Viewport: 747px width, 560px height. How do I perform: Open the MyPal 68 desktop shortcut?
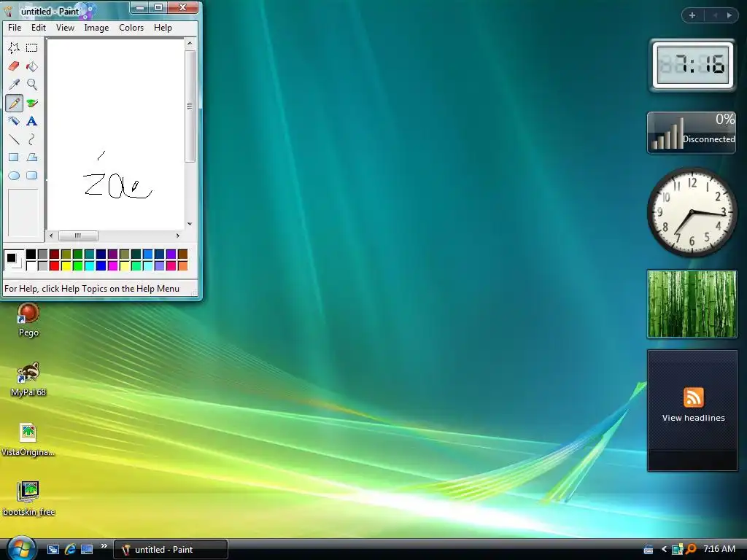[x=28, y=379]
